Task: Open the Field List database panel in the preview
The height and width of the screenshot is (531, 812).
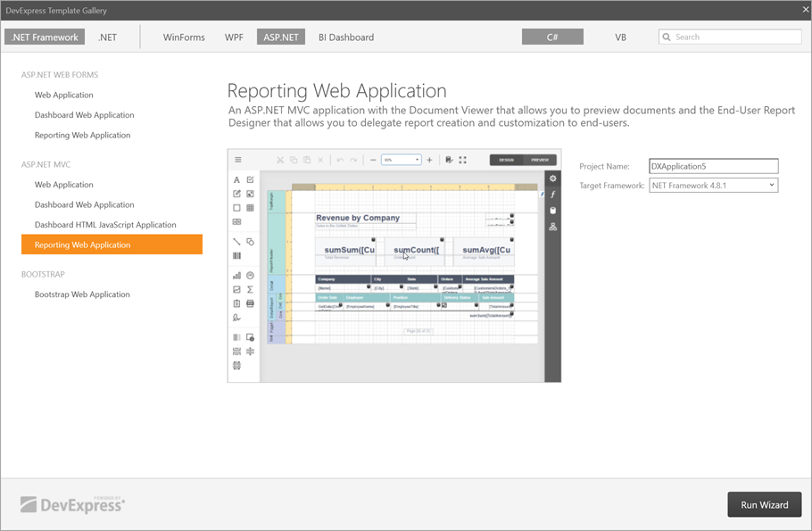Action: (x=553, y=211)
